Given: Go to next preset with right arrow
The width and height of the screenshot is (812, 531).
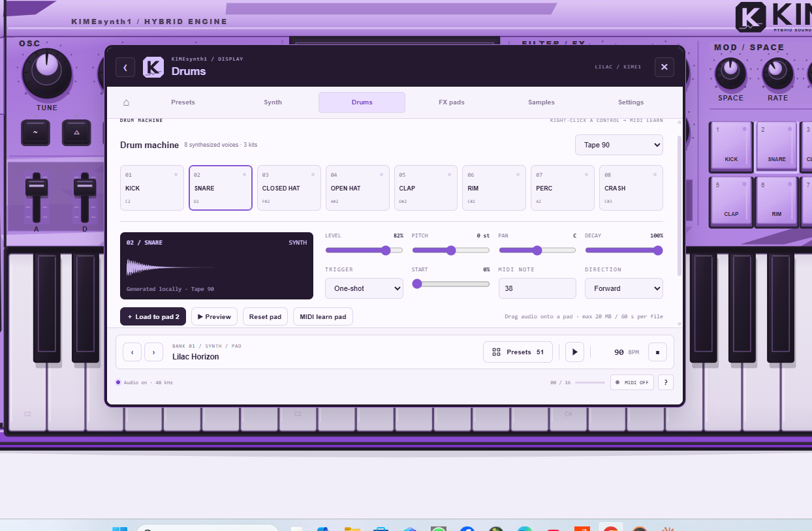Looking at the screenshot, I should pyautogui.click(x=153, y=352).
